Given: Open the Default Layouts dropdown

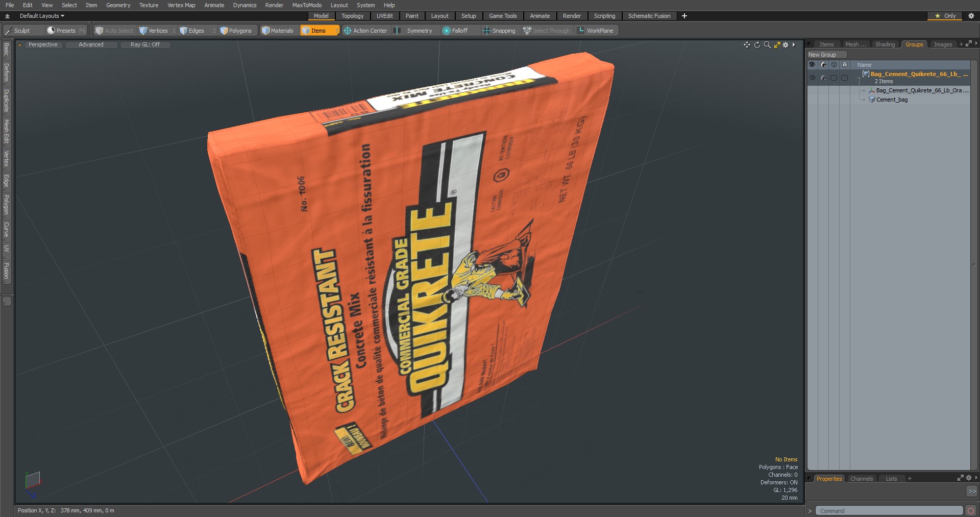Looking at the screenshot, I should pyautogui.click(x=42, y=16).
